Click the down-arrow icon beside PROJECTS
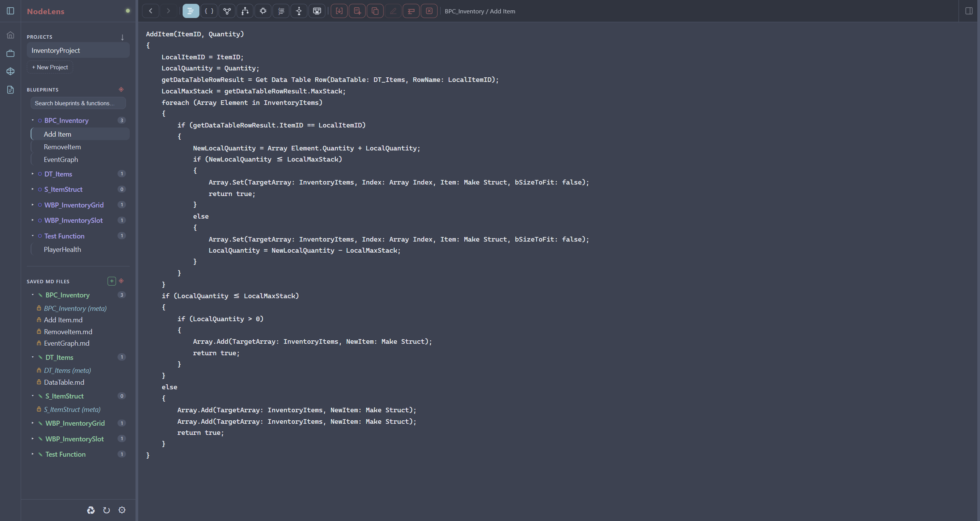 (x=122, y=37)
